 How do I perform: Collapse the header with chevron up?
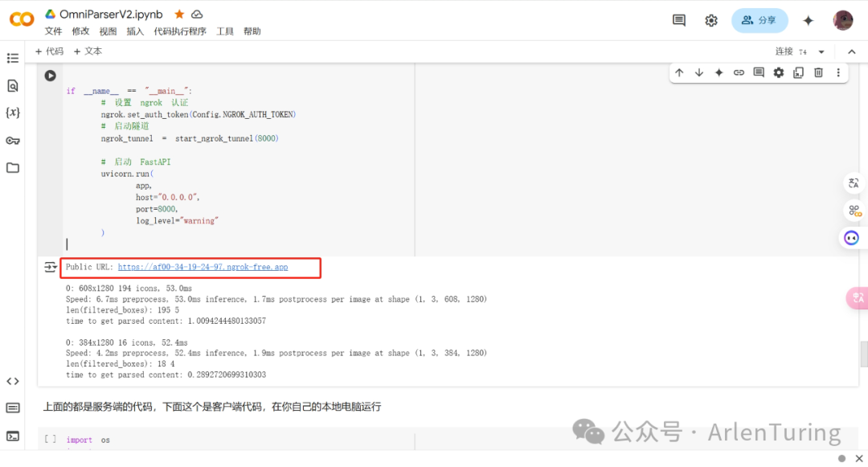click(x=851, y=52)
